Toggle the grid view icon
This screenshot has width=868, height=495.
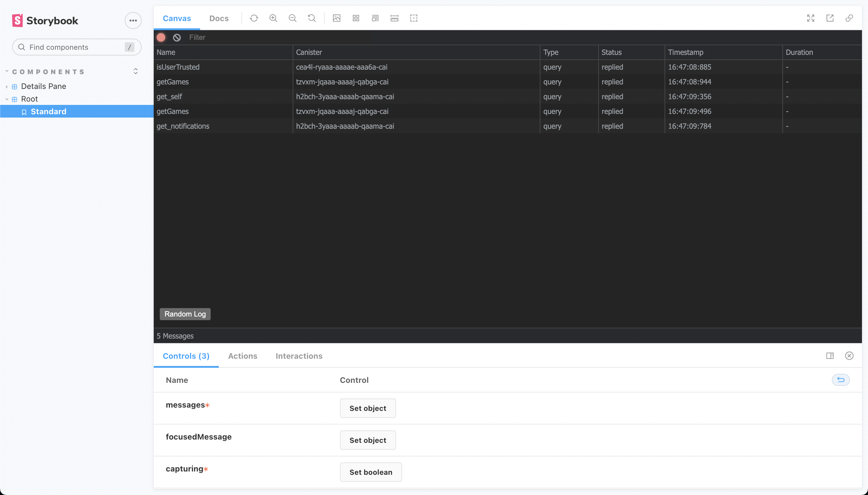356,18
